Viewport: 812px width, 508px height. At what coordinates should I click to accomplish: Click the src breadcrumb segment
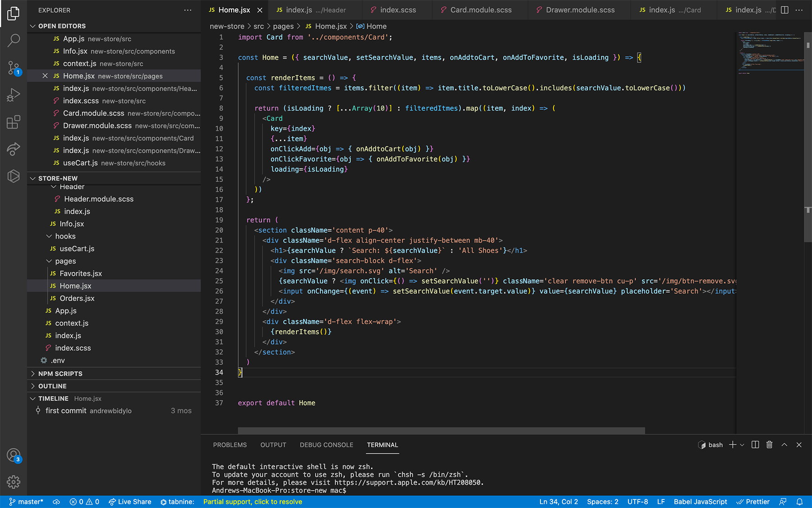point(258,27)
